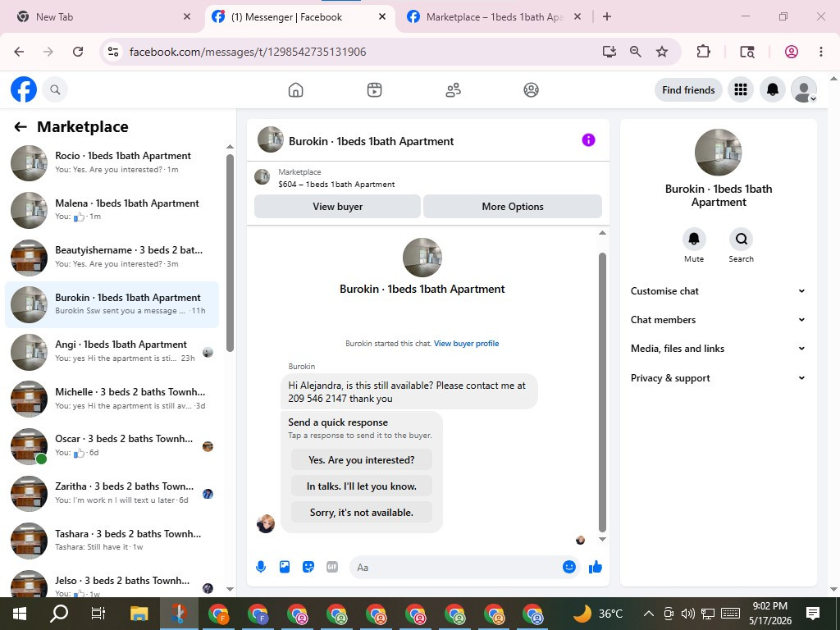Open the Facebook menu grid icon
The width and height of the screenshot is (840, 630).
tap(741, 89)
